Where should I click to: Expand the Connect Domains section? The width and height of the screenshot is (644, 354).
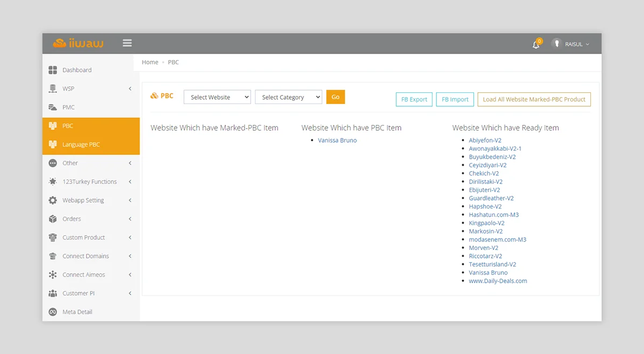52,256
